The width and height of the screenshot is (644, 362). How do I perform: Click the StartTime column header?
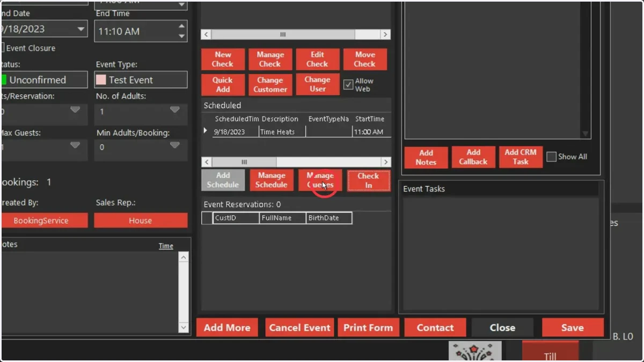[x=370, y=119]
